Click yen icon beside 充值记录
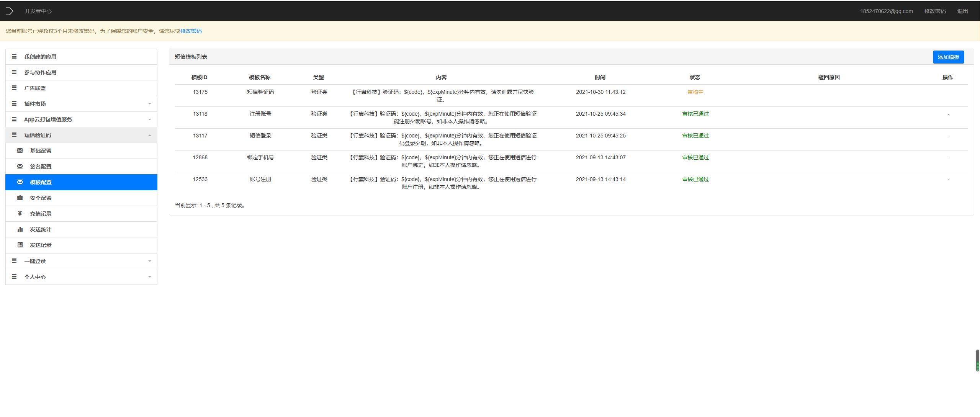Viewport: 980px width, 417px height. pos(20,213)
